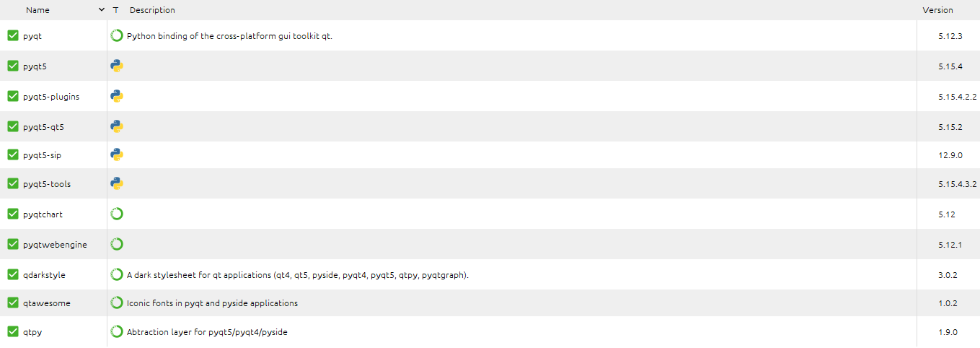
Task: Toggle the qtawesome package checkbox
Action: [x=13, y=303]
